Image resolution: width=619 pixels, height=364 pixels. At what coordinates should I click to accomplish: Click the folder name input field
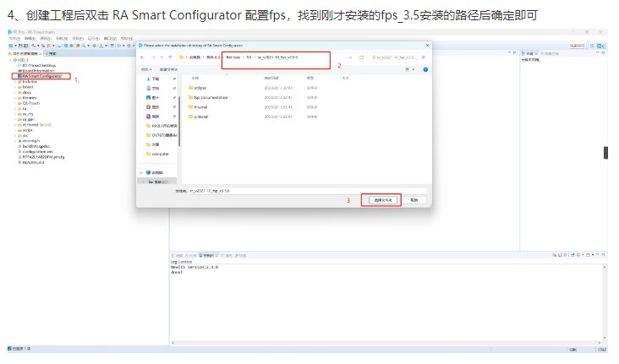click(307, 191)
